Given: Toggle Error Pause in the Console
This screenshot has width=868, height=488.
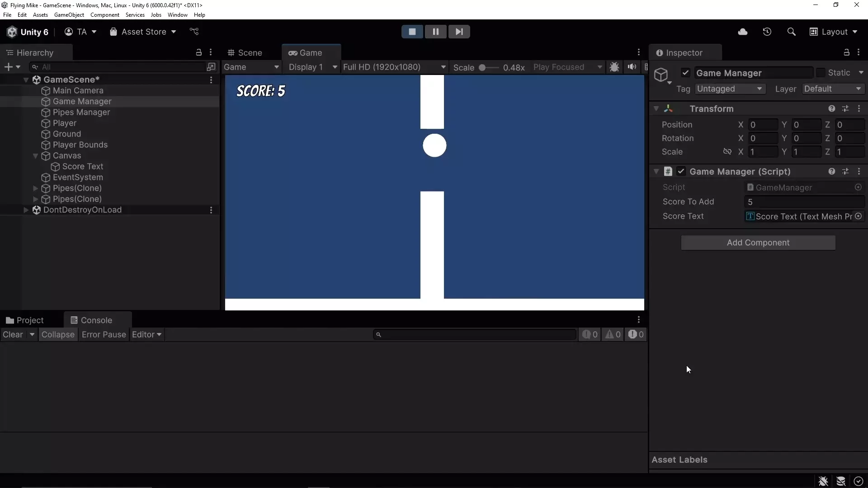Looking at the screenshot, I should click(104, 334).
